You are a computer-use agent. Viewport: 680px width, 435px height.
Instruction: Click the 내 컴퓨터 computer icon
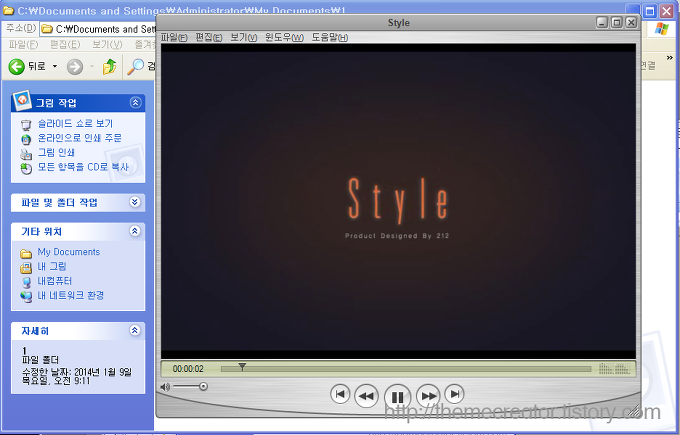(x=26, y=282)
